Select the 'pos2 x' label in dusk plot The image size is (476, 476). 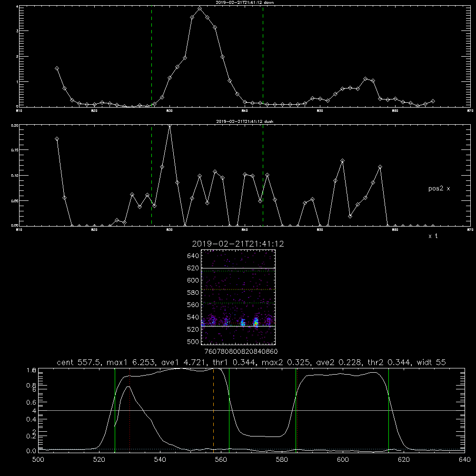[x=439, y=188]
